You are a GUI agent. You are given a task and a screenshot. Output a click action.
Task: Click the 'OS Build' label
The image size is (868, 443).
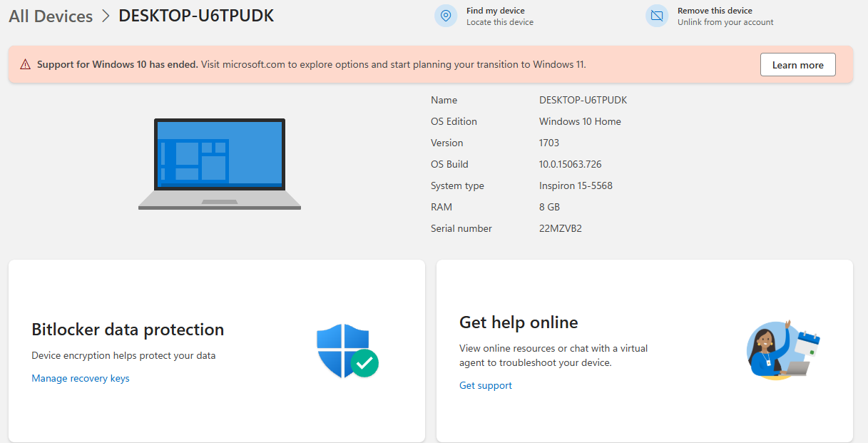[x=449, y=164]
